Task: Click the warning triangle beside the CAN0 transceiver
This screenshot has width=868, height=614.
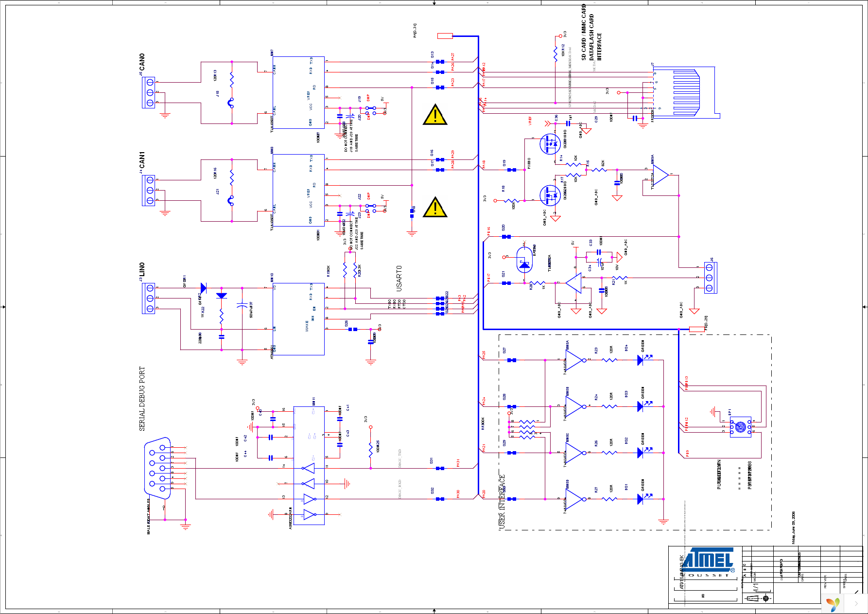Action: (435, 115)
